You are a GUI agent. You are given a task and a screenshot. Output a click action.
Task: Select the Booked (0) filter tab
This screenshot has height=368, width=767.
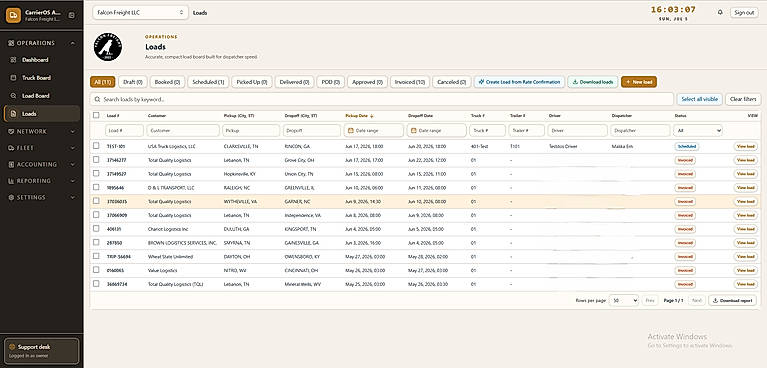tap(167, 82)
